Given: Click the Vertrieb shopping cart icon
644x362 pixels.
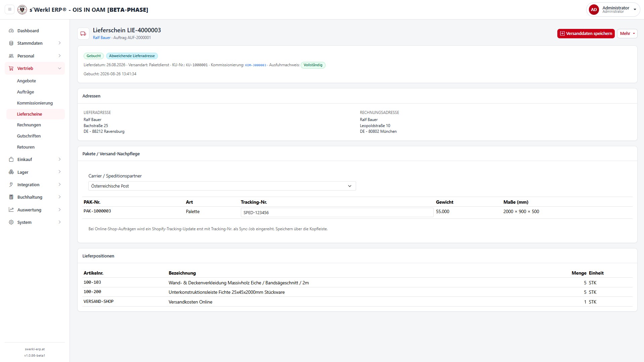Looking at the screenshot, I should (x=11, y=68).
